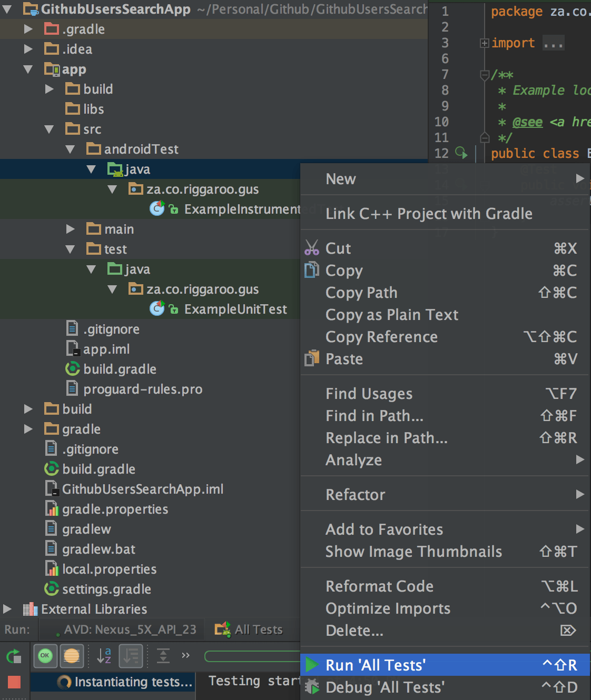Expand the folded import statement on line 3
591x700 pixels.
pyautogui.click(x=484, y=43)
